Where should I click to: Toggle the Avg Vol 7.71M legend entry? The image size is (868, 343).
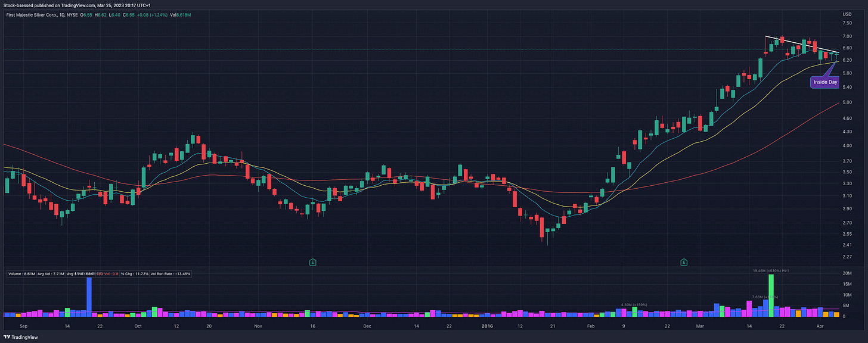51,273
